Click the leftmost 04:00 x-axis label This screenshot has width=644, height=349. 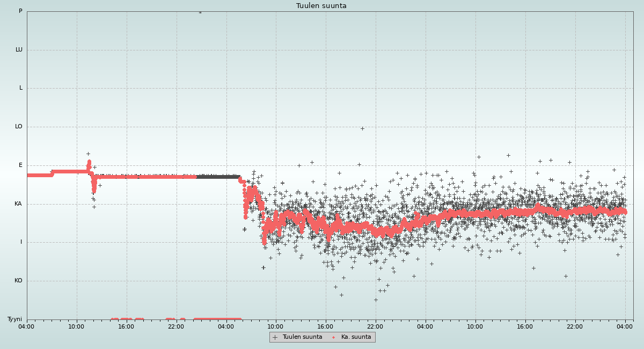[x=27, y=326]
